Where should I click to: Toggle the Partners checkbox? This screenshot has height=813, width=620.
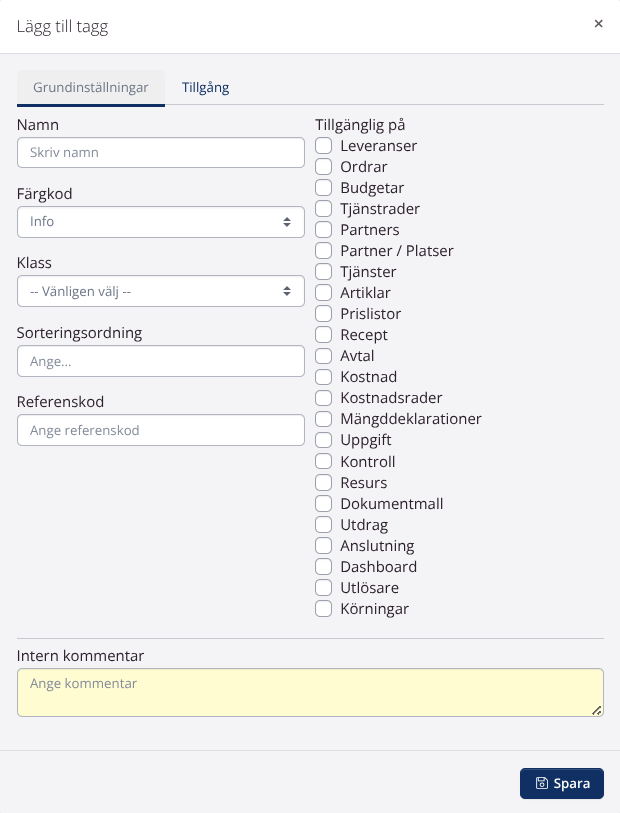pyautogui.click(x=323, y=229)
